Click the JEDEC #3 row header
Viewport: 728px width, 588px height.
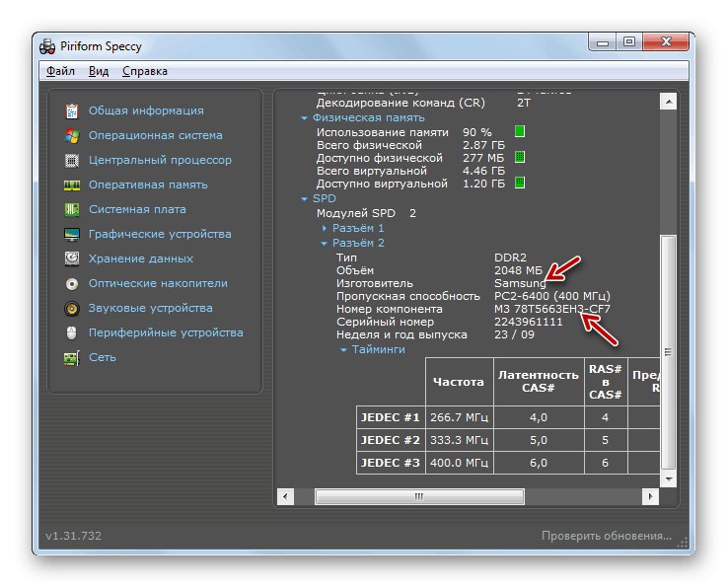point(391,463)
